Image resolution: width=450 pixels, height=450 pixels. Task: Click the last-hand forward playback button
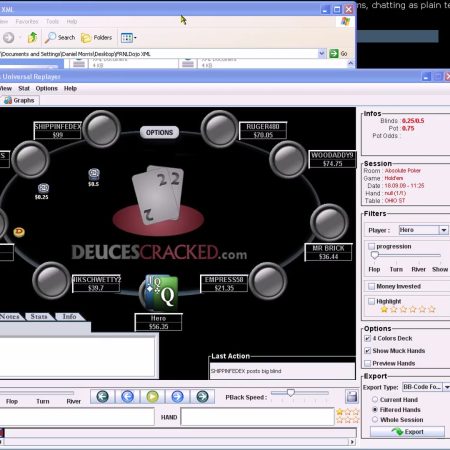point(202,396)
